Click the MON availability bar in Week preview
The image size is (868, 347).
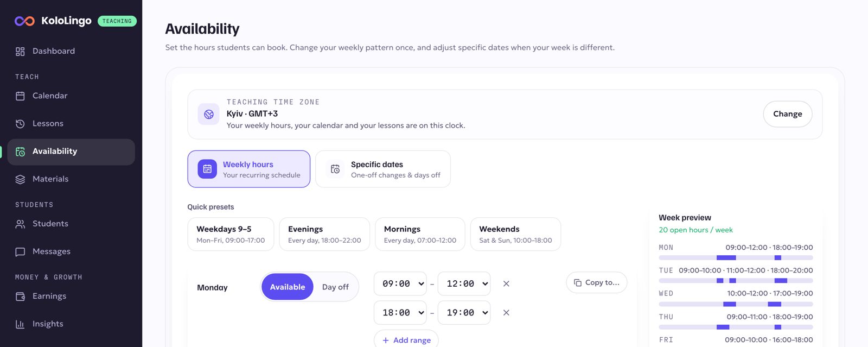point(736,258)
